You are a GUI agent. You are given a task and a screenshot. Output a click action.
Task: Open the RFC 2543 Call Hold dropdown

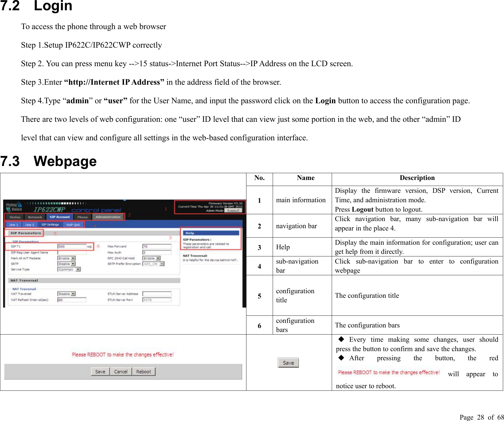(151, 258)
